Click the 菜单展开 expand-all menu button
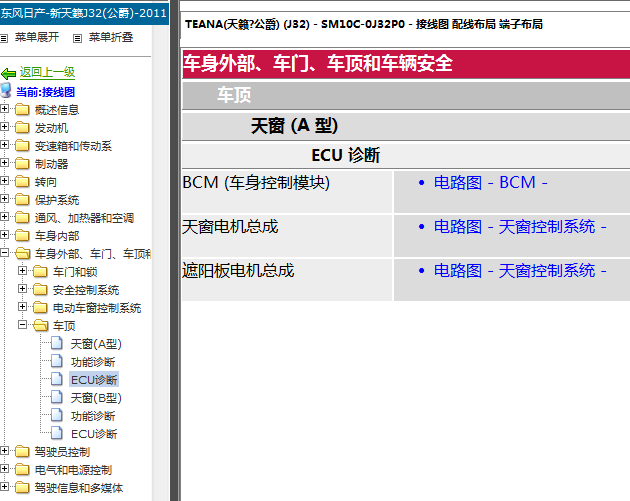Image resolution: width=630 pixels, height=501 pixels. (x=37, y=37)
